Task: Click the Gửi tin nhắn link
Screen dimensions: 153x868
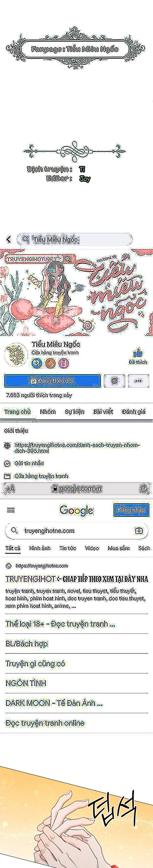Action: [x=29, y=463]
